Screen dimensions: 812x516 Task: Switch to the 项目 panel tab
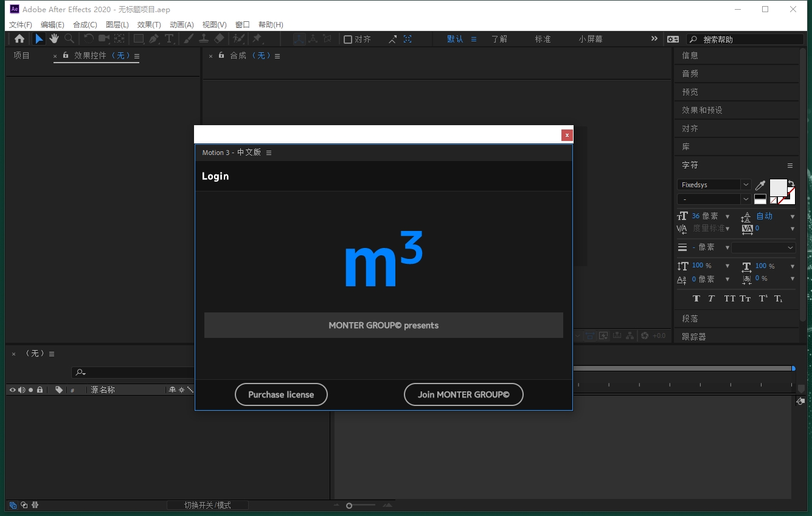coord(22,55)
